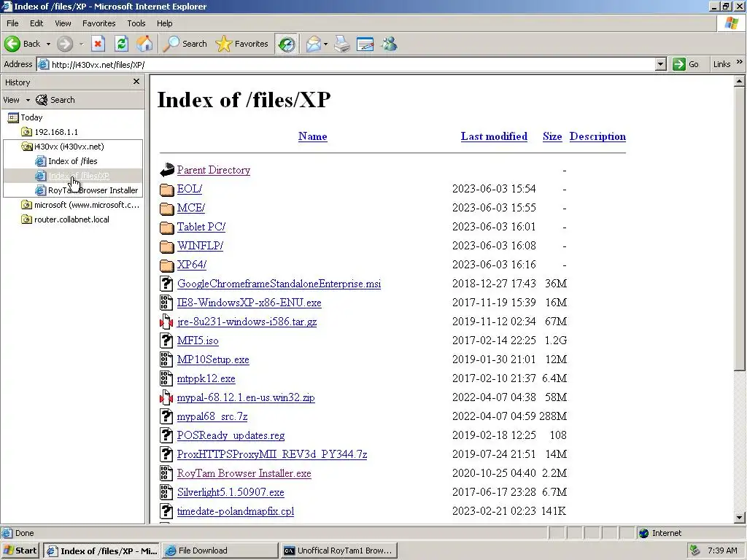Switch to File Download taskbar window
The height and width of the screenshot is (560, 747).
pos(220,551)
